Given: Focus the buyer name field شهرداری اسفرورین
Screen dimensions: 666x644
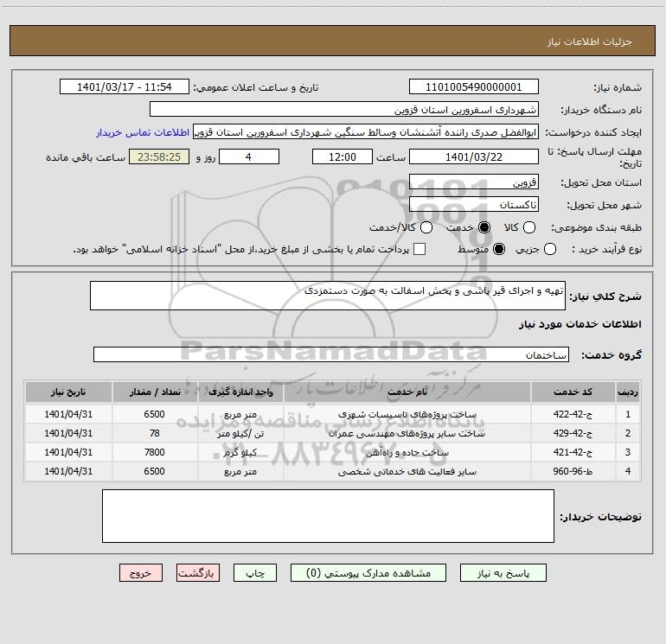Looking at the screenshot, I should point(344,110).
